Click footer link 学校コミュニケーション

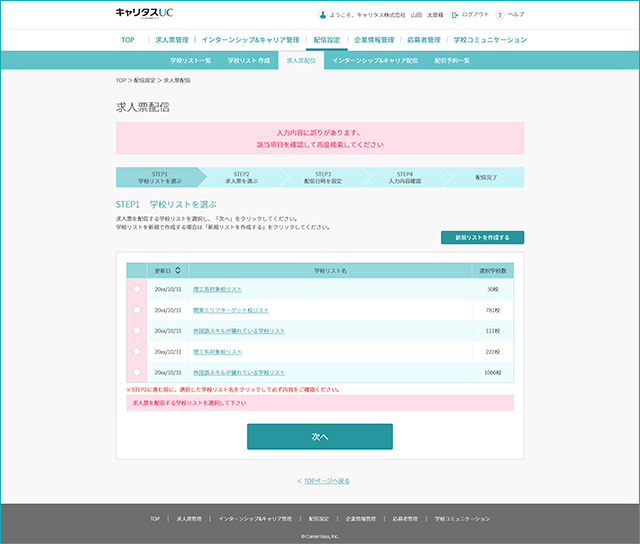(462, 519)
